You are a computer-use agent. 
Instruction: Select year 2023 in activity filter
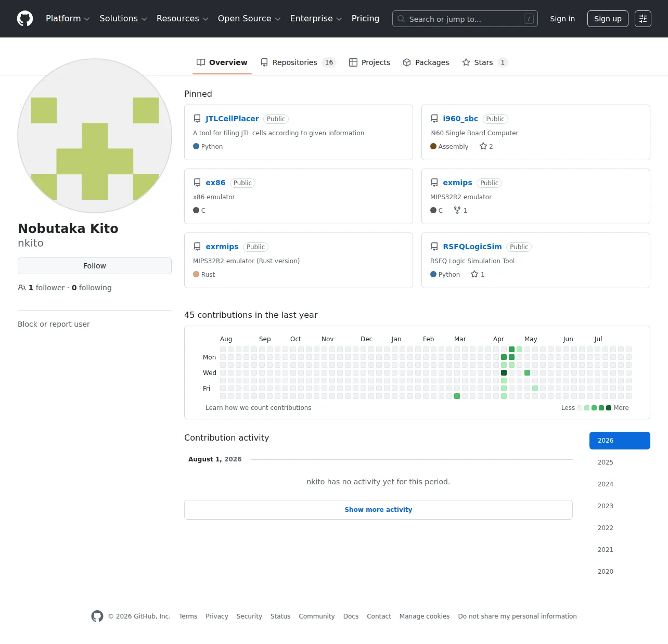[x=620, y=506]
